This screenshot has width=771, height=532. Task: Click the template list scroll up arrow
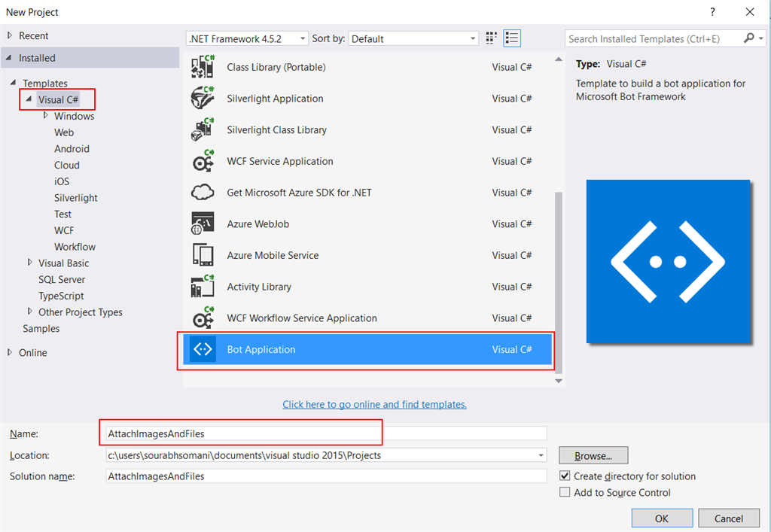(559, 59)
